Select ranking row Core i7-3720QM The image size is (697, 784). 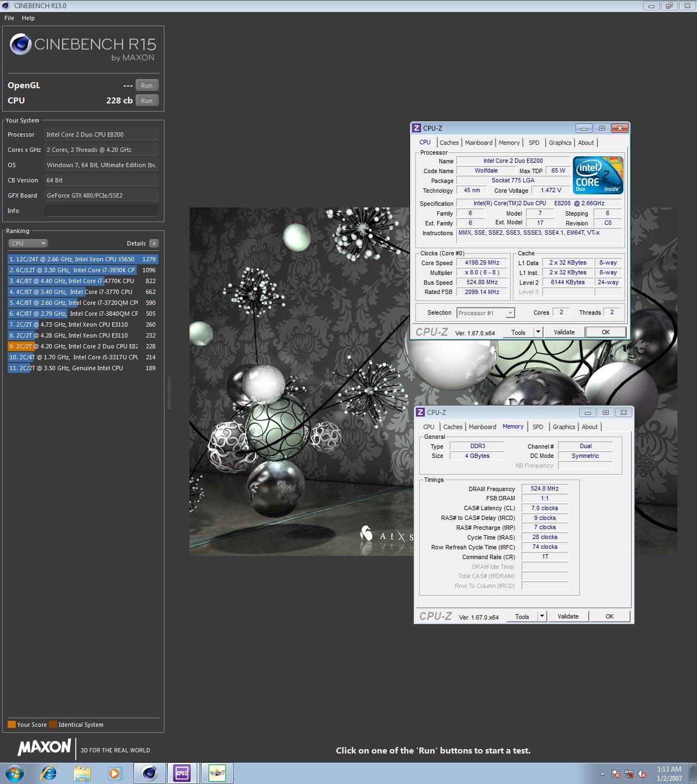click(83, 303)
